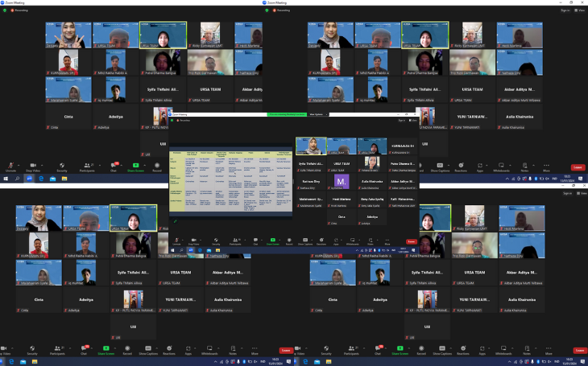Screen dimensions: 588x366
Task: Unmute microphone in upper-left Zoom toolbar
Action: click(x=10, y=167)
